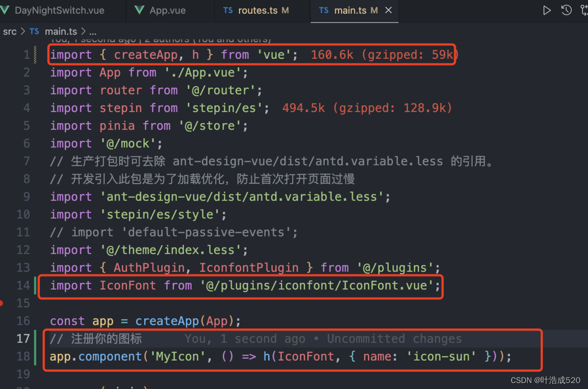Click 'IconfontPlugin' in the line 13 import
This screenshot has width=588, height=389.
[249, 268]
